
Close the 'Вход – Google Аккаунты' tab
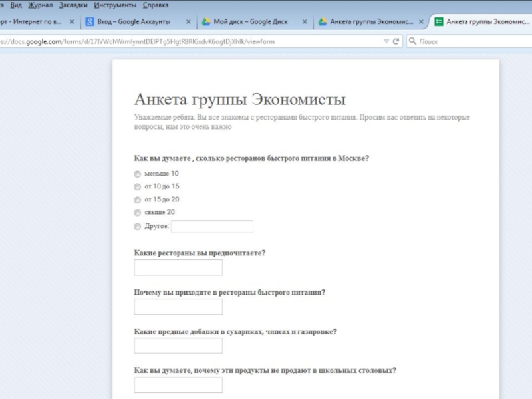pyautogui.click(x=188, y=22)
